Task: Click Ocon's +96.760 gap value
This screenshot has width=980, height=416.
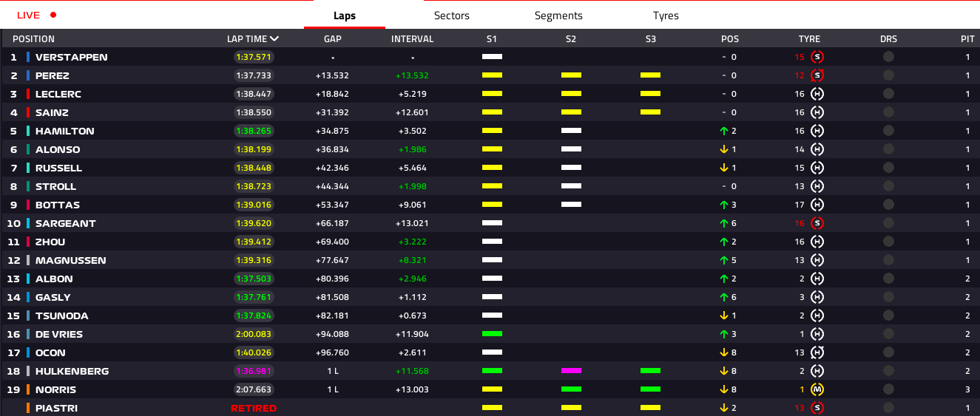Action: [x=332, y=352]
